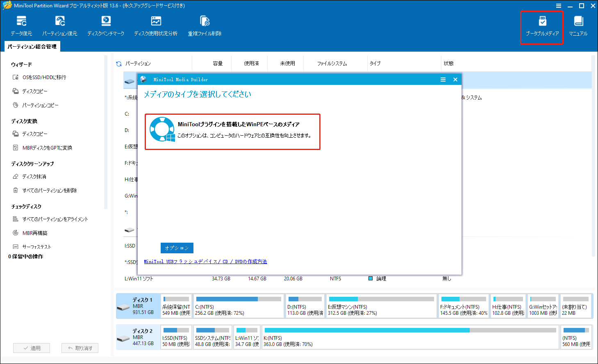Open main window hamburger menu
This screenshot has width=598, height=364.
point(559,6)
